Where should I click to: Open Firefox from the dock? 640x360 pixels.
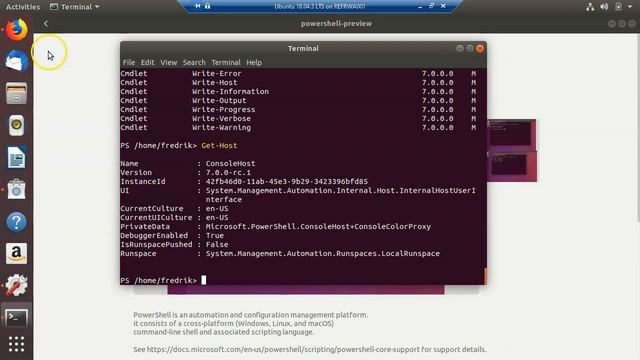16,29
